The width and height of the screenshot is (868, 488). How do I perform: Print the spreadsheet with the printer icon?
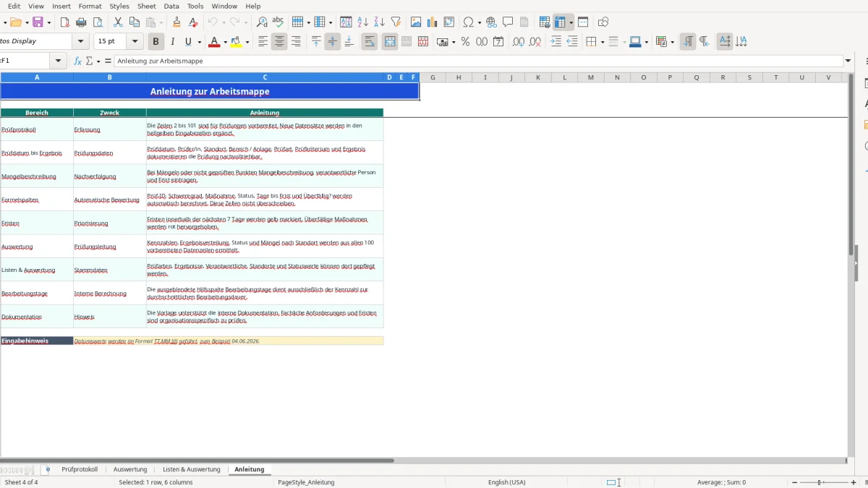(82, 22)
